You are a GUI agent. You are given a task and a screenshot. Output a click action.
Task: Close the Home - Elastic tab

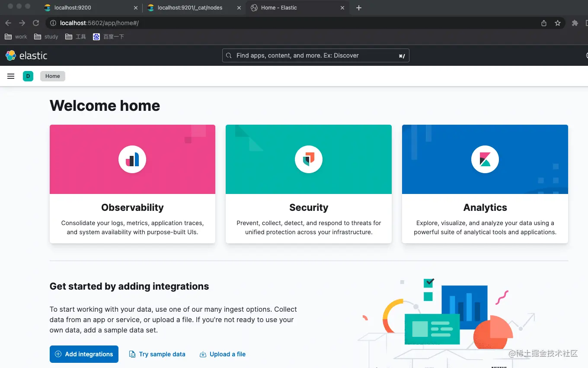pyautogui.click(x=342, y=8)
